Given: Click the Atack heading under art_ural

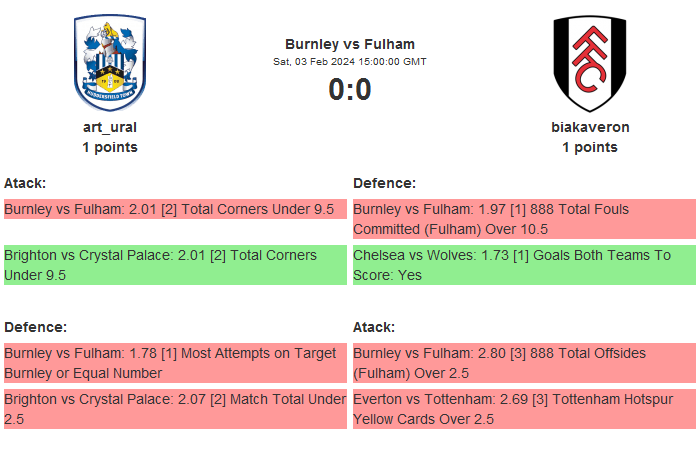Looking at the screenshot, I should 25,183.
